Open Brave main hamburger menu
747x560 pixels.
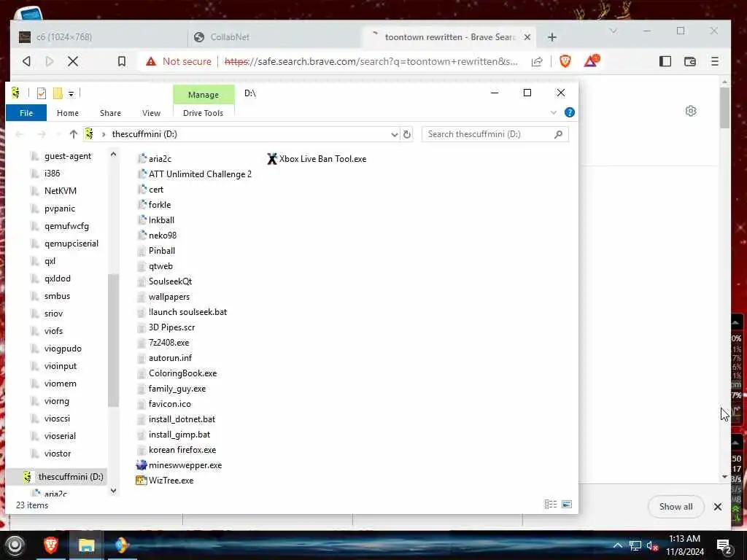(715, 61)
